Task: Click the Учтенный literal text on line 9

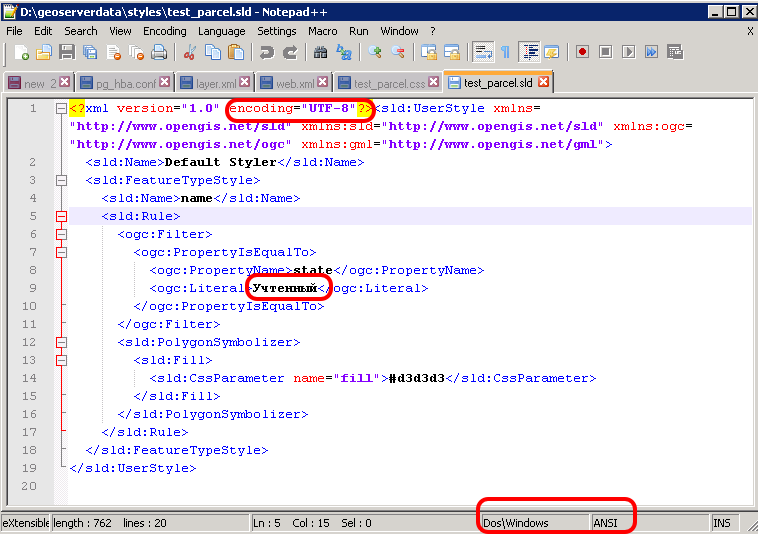Action: click(284, 289)
